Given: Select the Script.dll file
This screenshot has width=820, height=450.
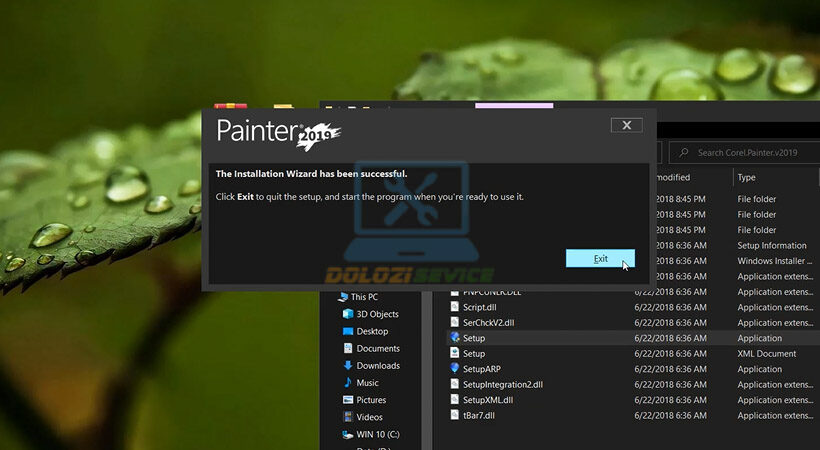Looking at the screenshot, I should pyautogui.click(x=480, y=307).
